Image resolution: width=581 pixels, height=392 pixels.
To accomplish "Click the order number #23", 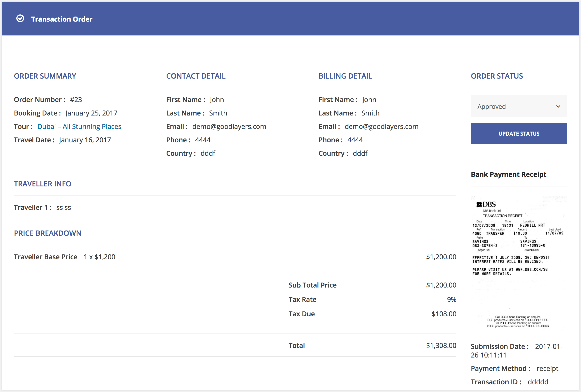I will click(76, 100).
